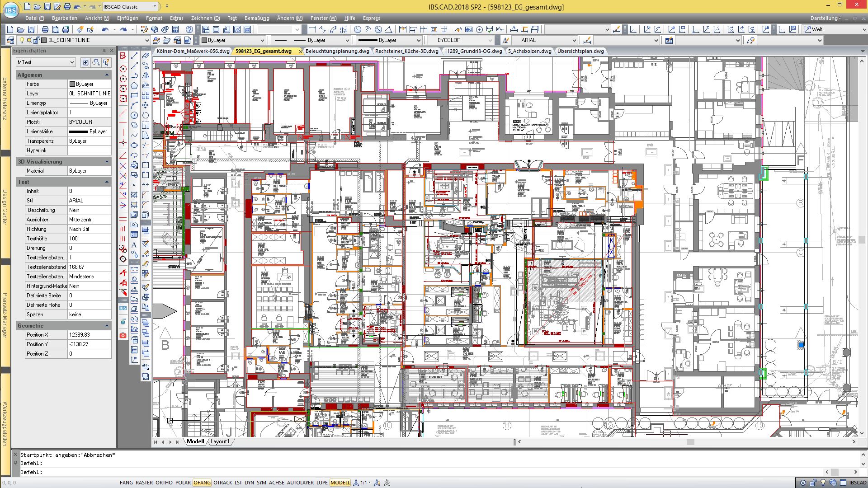868x488 pixels.
Task: Click the IBS application menu button
Action: [11, 10]
